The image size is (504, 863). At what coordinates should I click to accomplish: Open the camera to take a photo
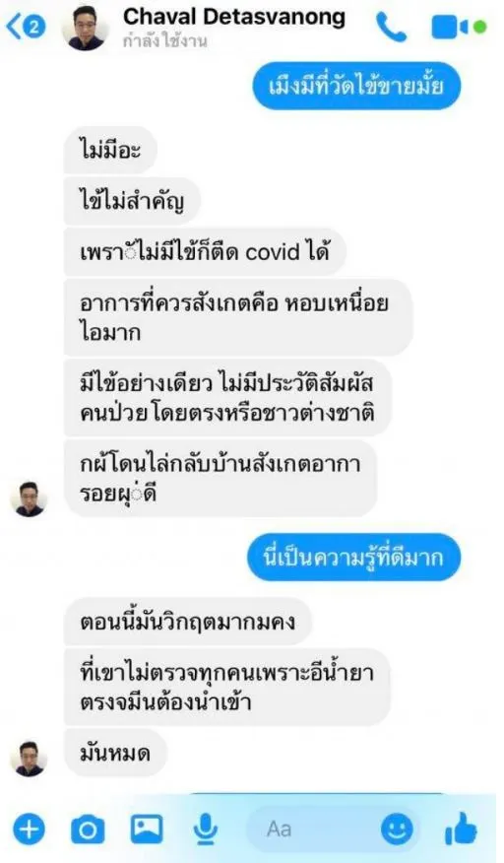tap(88, 829)
